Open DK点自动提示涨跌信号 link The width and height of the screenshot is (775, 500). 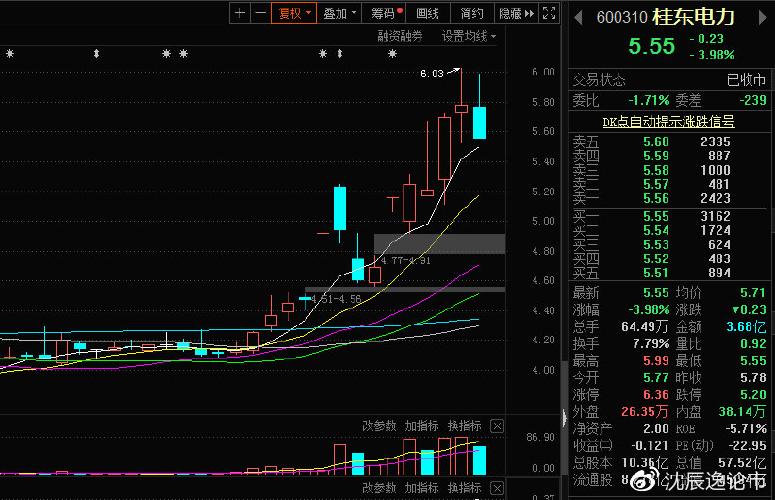(668, 121)
